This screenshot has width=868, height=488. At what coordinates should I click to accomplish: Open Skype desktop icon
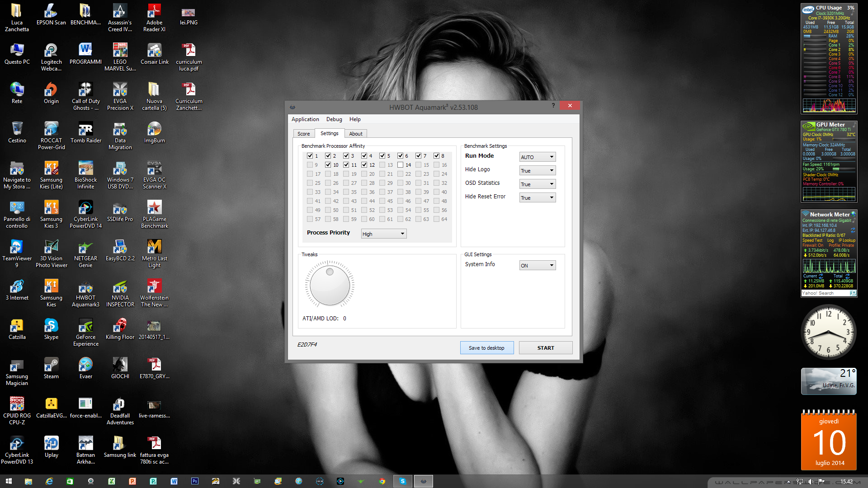tap(51, 329)
